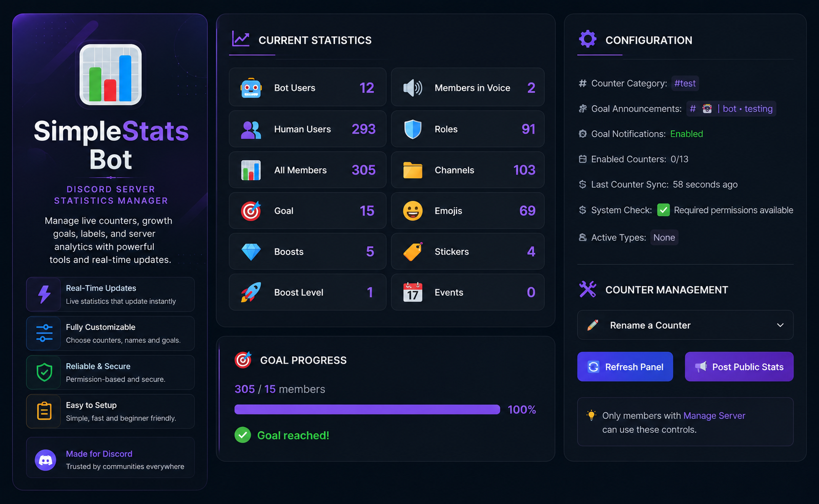Click the Goal target icon in statistics
This screenshot has height=504, width=819.
point(251,211)
